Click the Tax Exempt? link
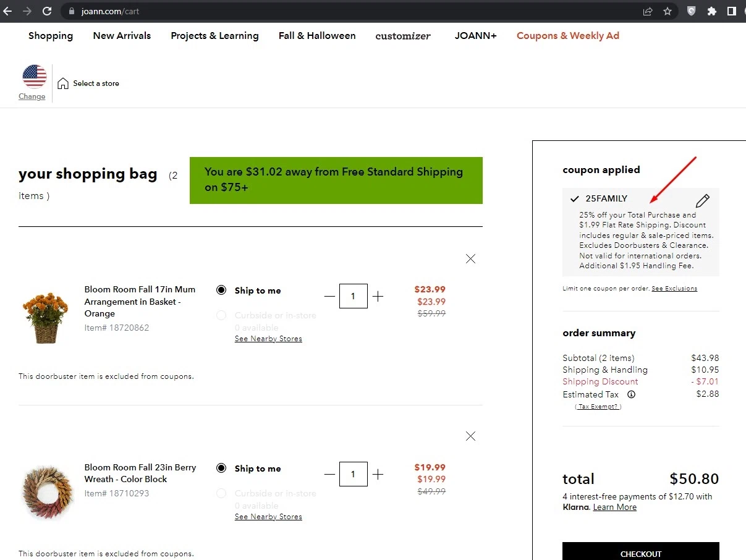This screenshot has height=560, width=746. pos(598,407)
